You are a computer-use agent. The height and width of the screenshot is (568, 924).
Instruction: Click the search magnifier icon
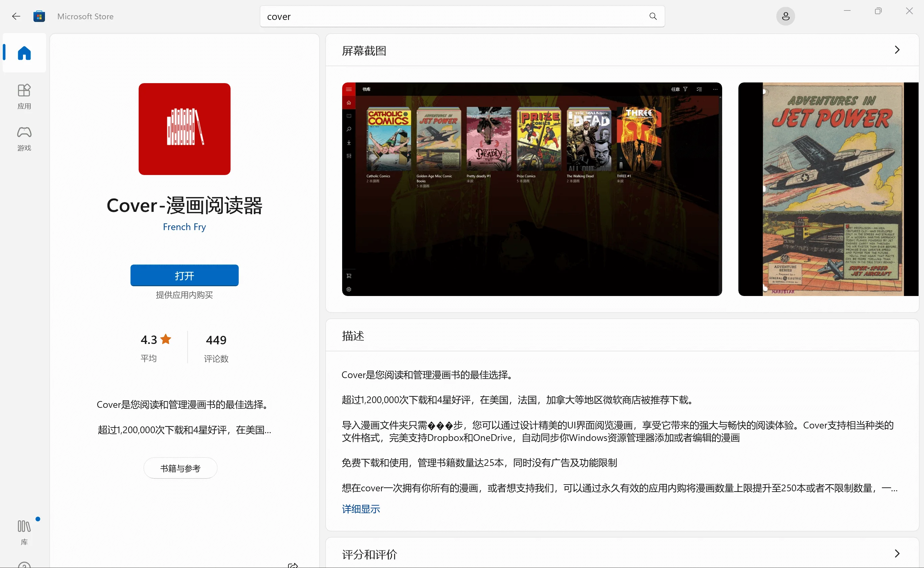point(653,16)
